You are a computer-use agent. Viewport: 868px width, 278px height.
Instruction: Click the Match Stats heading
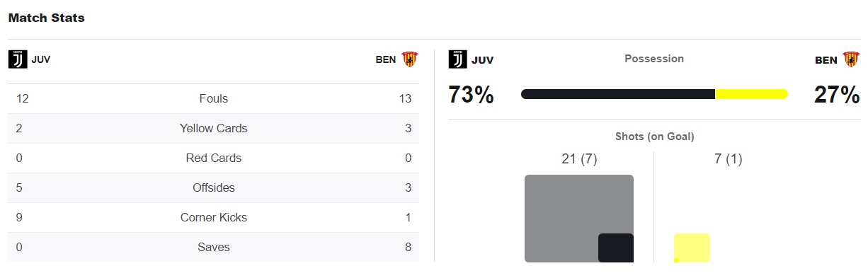pos(47,18)
